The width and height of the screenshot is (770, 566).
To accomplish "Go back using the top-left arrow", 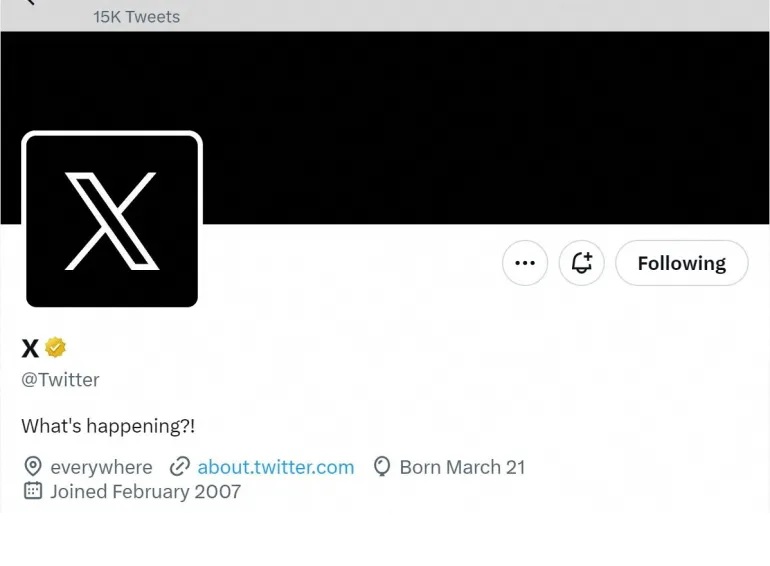I will 30,3.
